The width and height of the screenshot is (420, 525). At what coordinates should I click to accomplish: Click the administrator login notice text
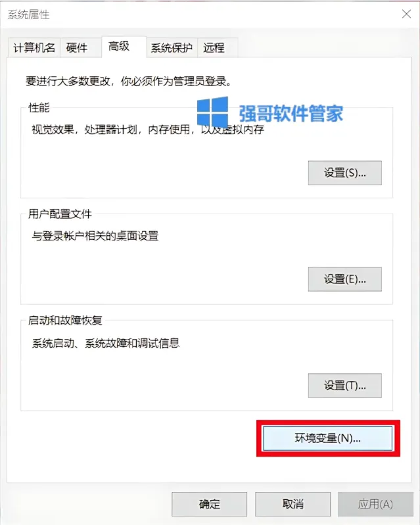[x=129, y=81]
